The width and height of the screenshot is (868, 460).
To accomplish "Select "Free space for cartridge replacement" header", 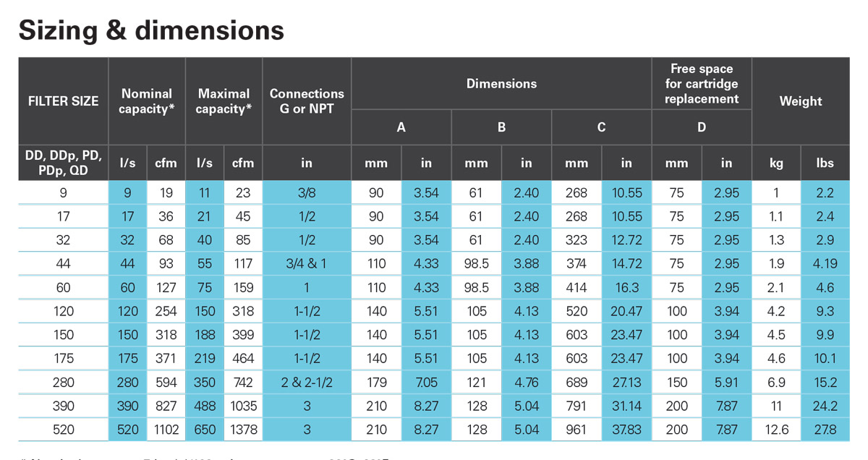I will pos(702,84).
